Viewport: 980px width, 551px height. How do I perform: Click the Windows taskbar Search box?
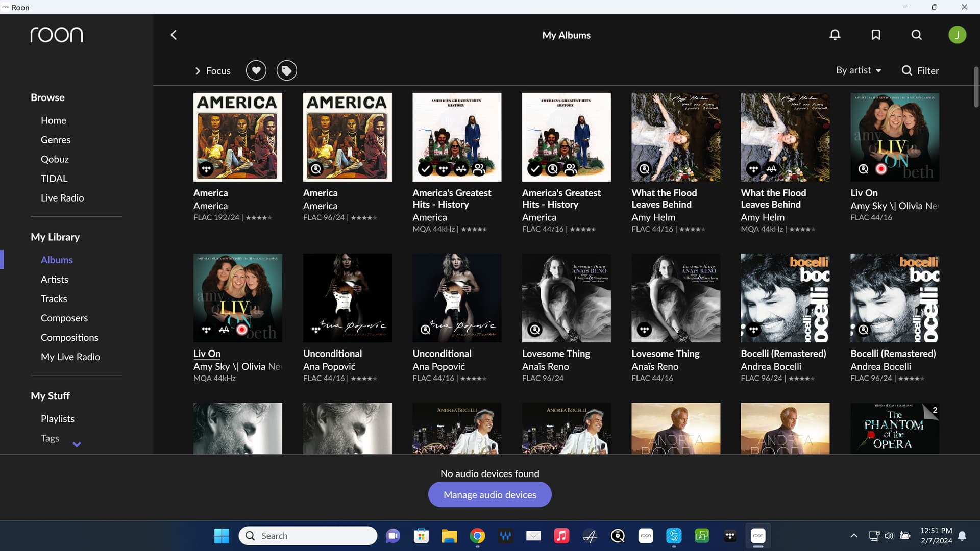point(308,536)
